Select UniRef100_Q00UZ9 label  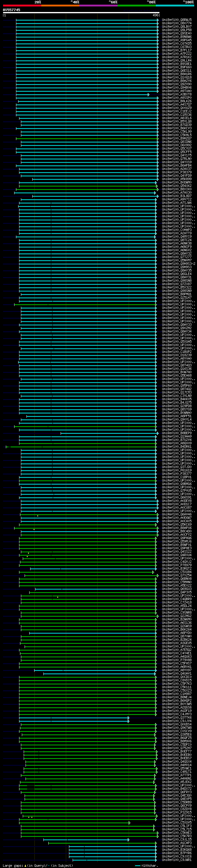(176, 108)
